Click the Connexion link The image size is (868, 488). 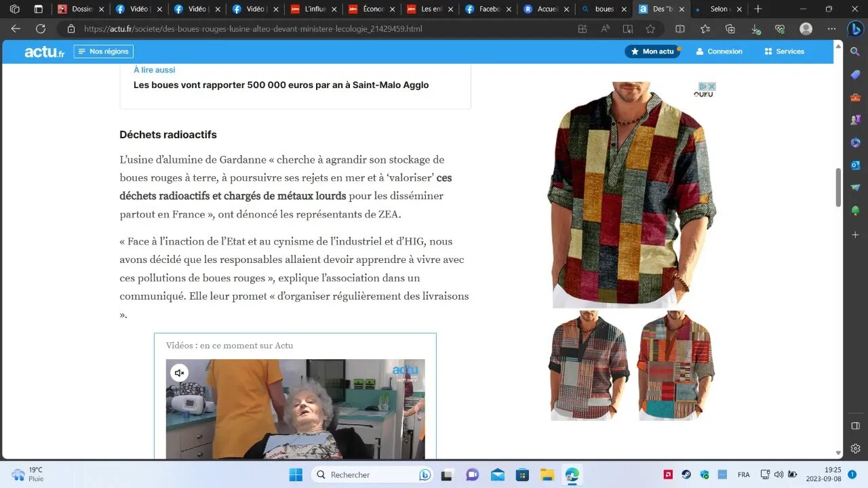(719, 52)
